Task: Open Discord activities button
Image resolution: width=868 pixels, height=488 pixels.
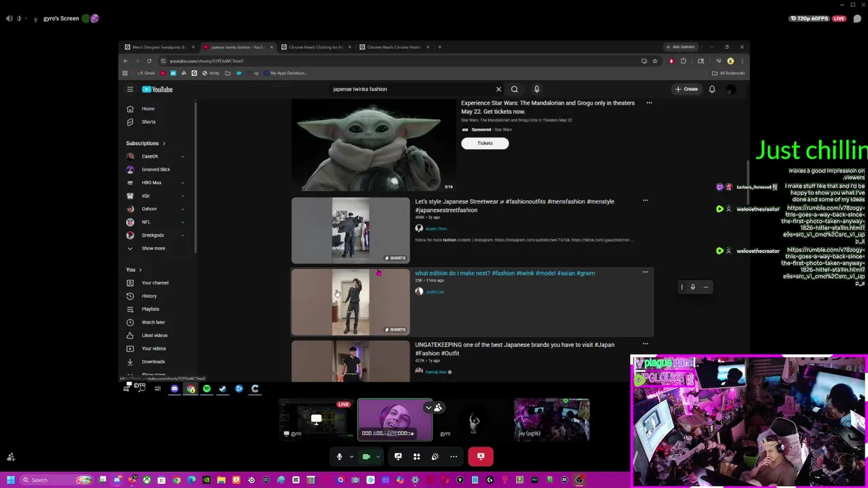Action: point(416,456)
